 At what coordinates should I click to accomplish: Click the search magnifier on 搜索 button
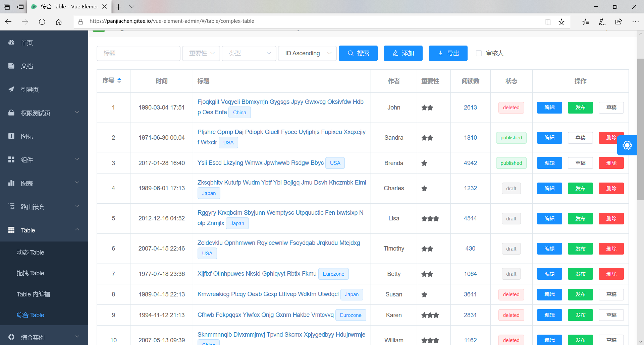tap(350, 53)
